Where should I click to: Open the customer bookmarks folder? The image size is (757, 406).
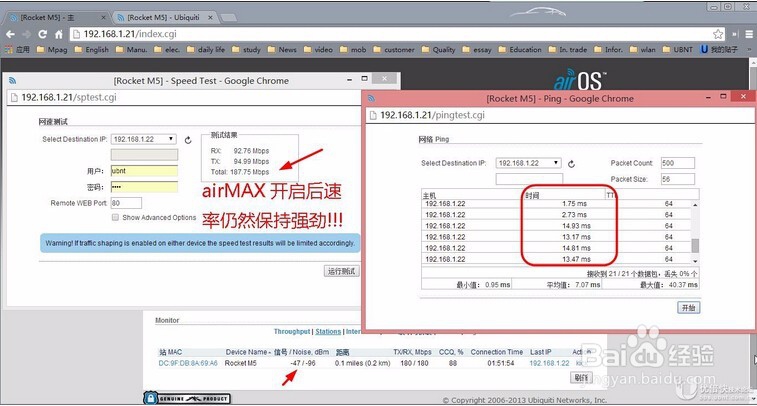click(x=394, y=49)
